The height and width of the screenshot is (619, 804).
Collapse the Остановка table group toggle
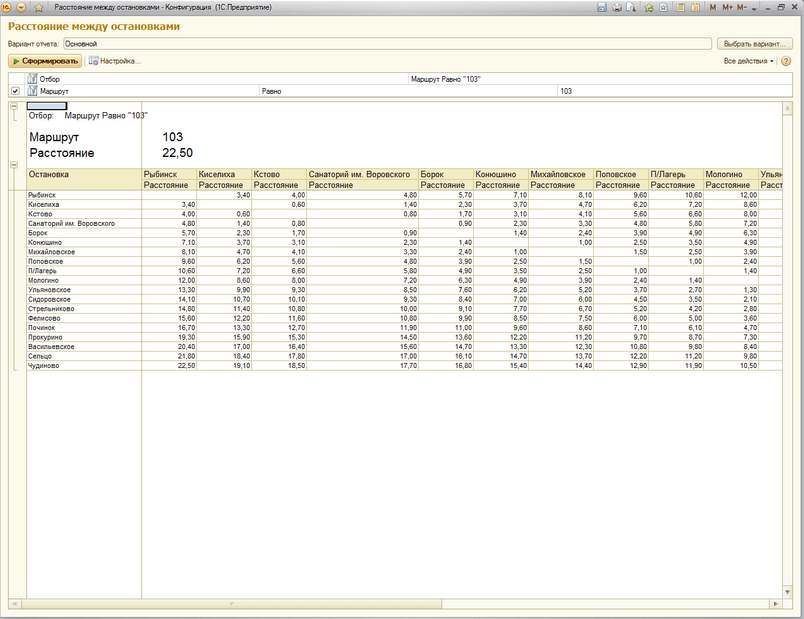[x=14, y=165]
